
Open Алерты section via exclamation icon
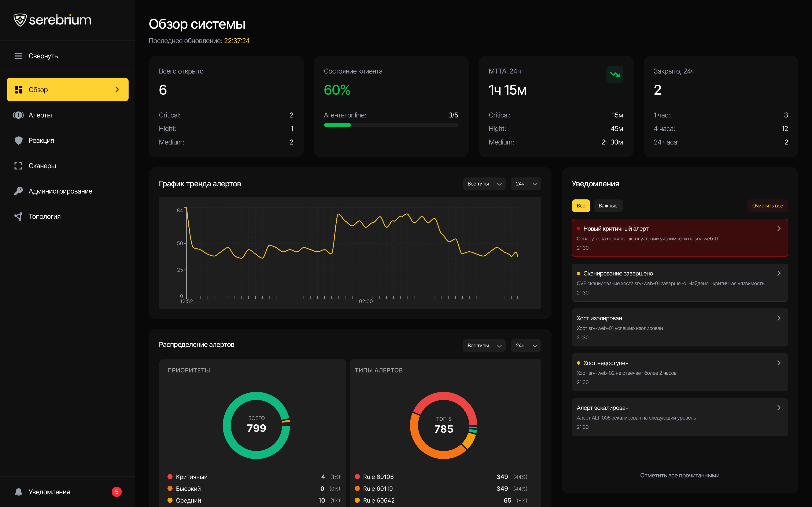click(x=18, y=115)
